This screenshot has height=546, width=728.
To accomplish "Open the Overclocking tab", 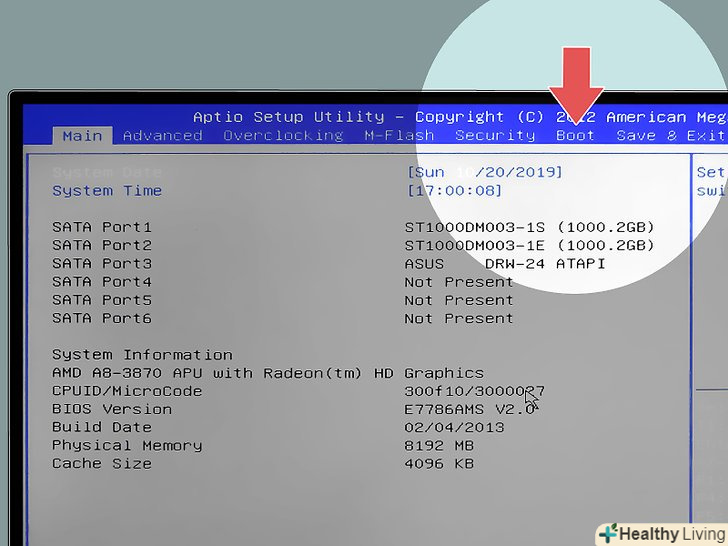I will (x=283, y=136).
